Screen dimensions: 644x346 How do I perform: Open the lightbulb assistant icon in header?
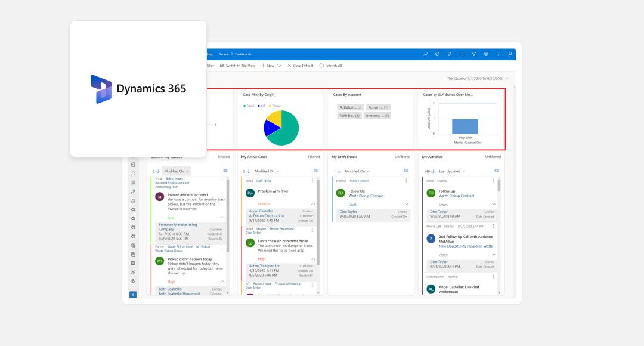click(x=450, y=54)
